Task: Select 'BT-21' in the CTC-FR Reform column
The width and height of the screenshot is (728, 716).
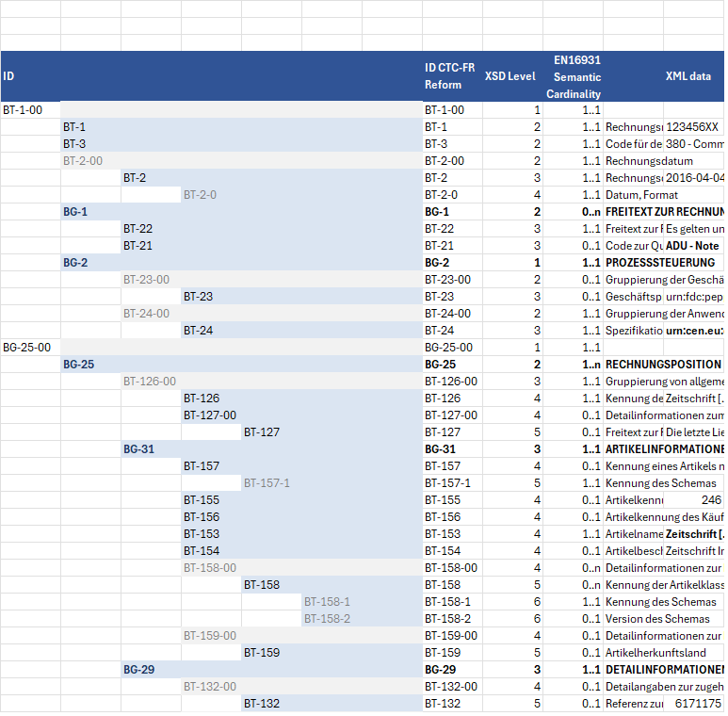Action: click(x=452, y=246)
